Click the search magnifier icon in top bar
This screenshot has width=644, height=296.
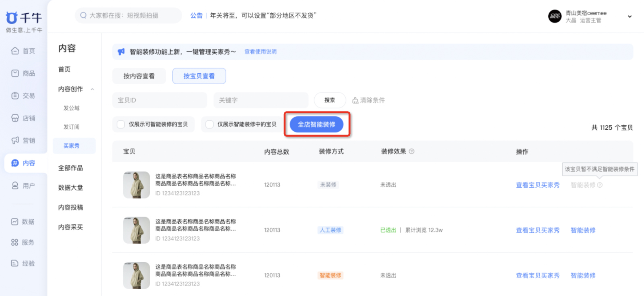click(x=83, y=15)
